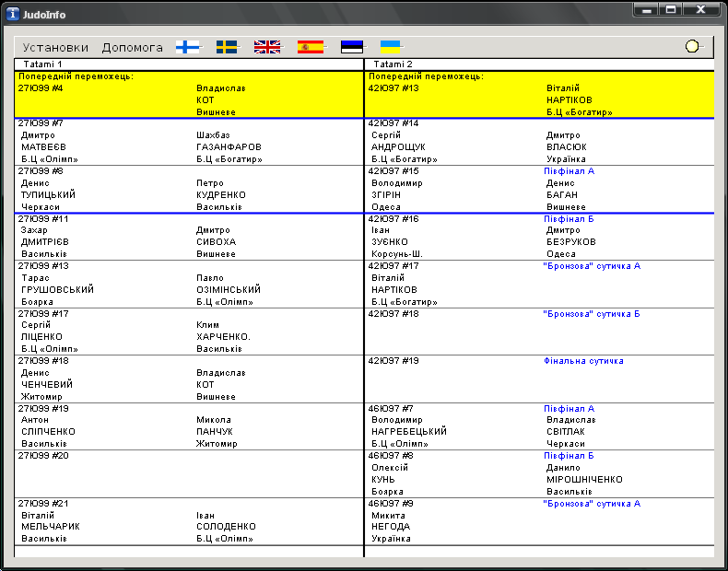Click Півфінал А label on match 42Ю97 #15
Image resolution: width=728 pixels, height=571 pixels.
pos(569,171)
